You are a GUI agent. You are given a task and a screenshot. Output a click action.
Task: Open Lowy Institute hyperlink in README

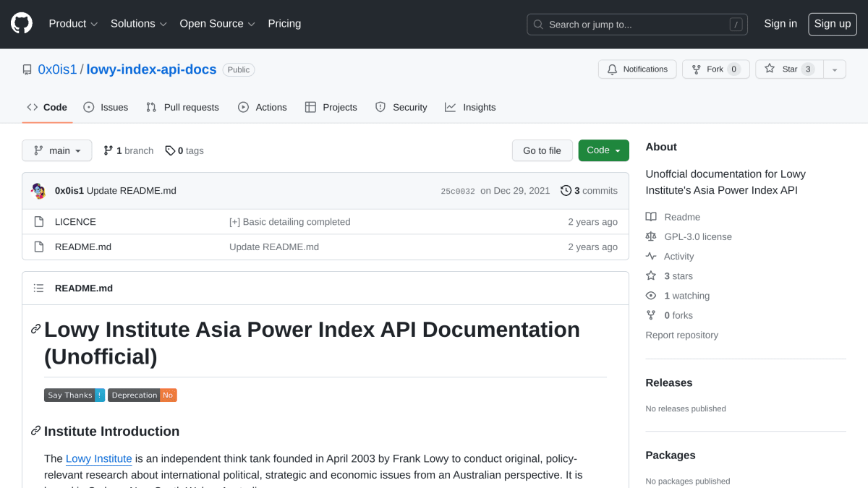tap(99, 458)
